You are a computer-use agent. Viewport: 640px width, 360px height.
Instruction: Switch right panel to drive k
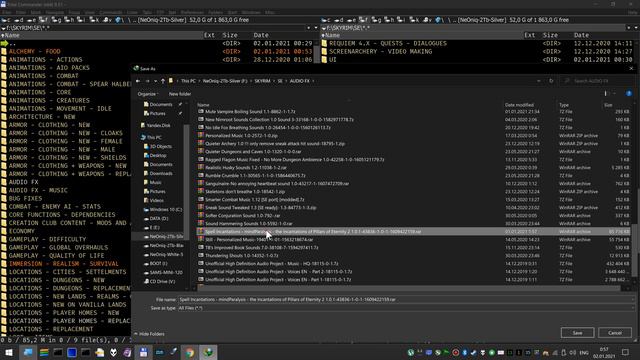[x=414, y=20]
